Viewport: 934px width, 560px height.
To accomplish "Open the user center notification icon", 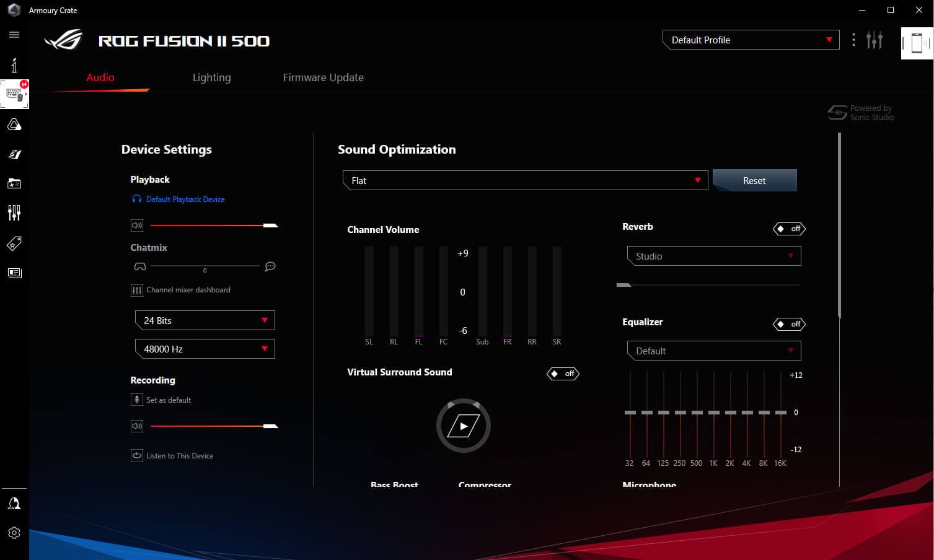I will tap(14, 504).
